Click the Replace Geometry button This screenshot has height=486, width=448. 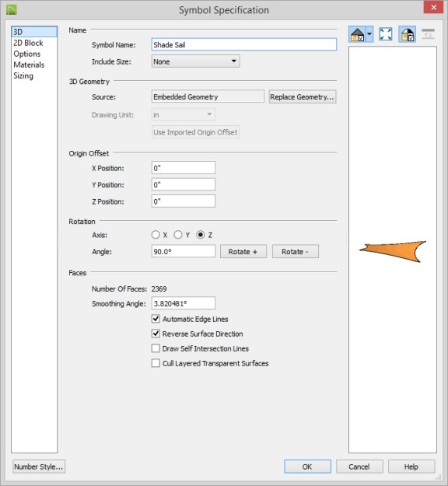[303, 96]
